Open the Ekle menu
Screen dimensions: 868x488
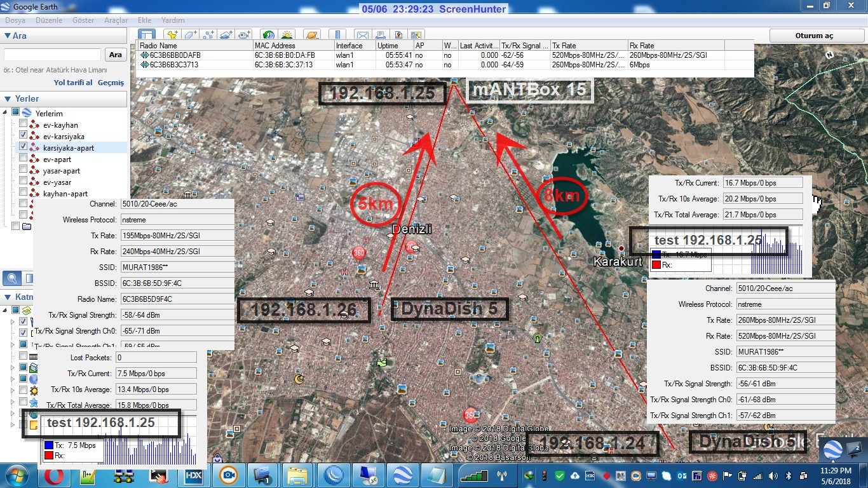(144, 20)
